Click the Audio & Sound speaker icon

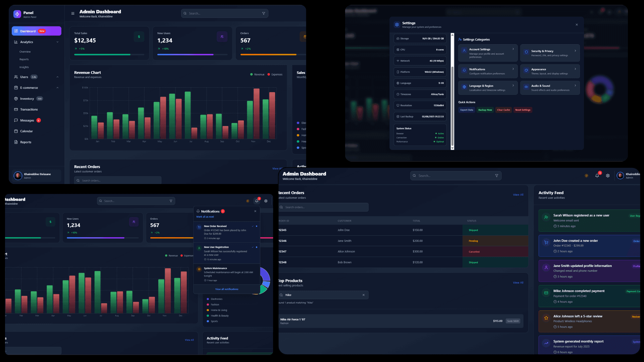point(526,87)
